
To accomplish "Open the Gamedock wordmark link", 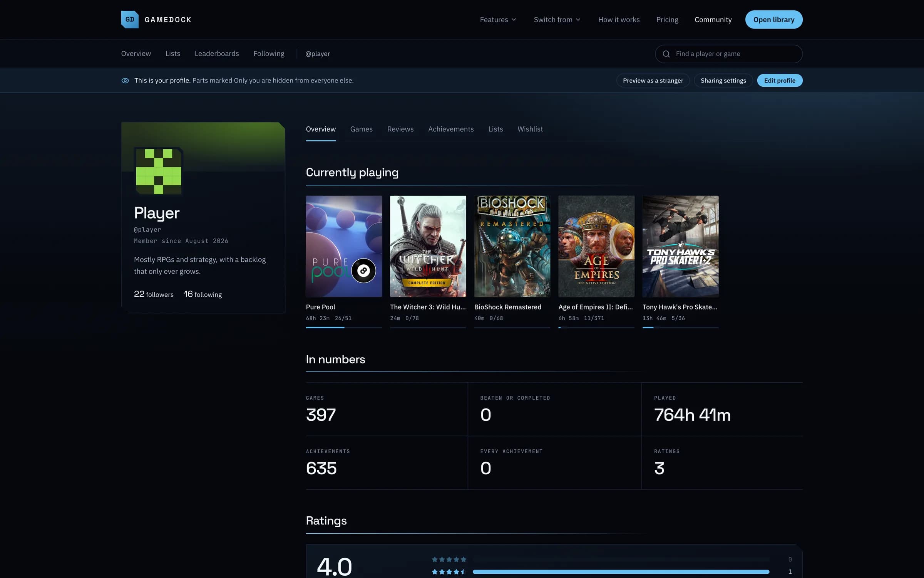I will tap(168, 20).
